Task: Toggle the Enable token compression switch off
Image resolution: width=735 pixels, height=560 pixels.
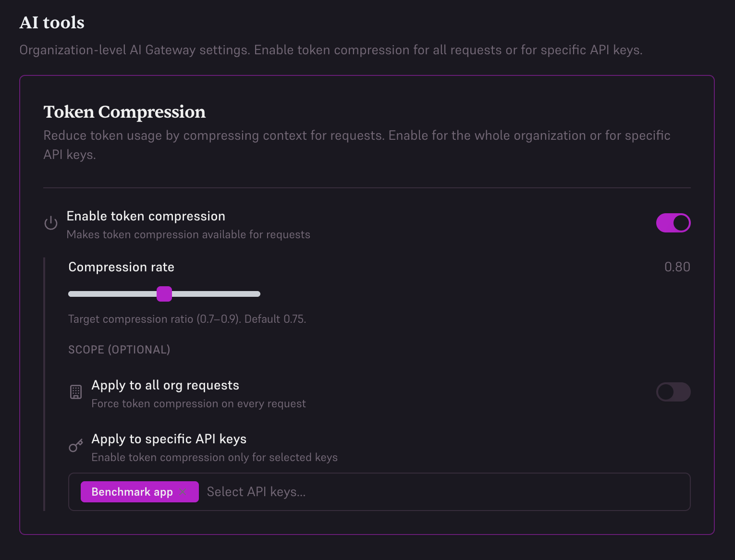Action: coord(673,223)
